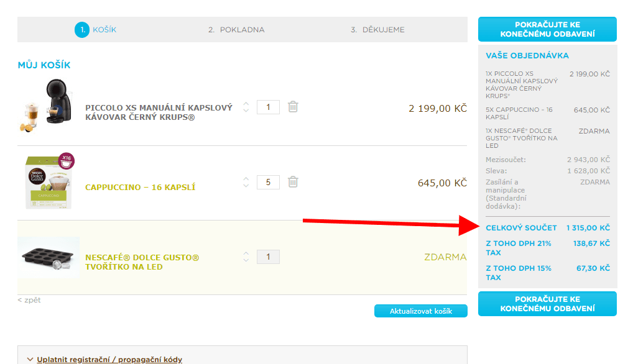Screen dimensions: 633x364
Task: Open Nescafé Dolce Gusto Tvořítko na led link
Action: [x=142, y=262]
